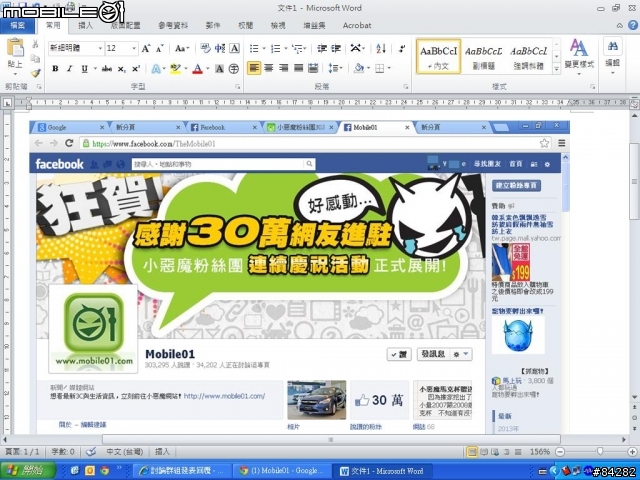Toggle Subscript formatting
This screenshot has width=640, height=480.
tap(122, 69)
